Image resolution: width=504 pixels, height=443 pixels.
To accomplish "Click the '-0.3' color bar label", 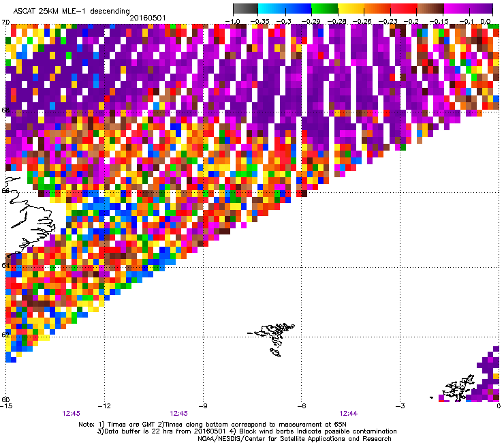I will [x=284, y=21].
